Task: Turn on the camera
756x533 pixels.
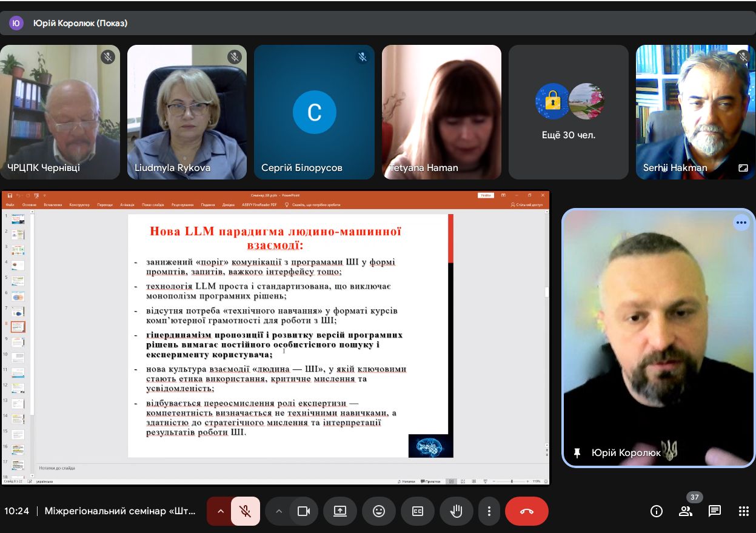Action: tap(304, 511)
